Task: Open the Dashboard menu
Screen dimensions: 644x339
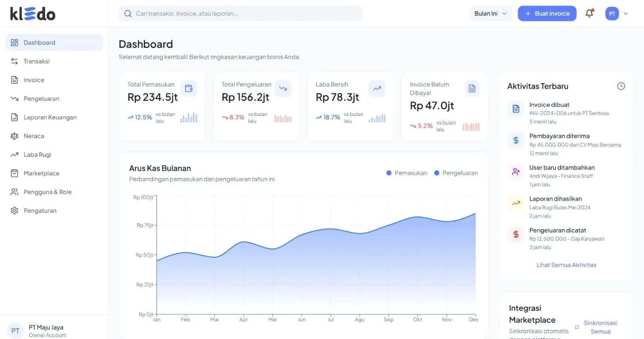Action: pyautogui.click(x=54, y=42)
